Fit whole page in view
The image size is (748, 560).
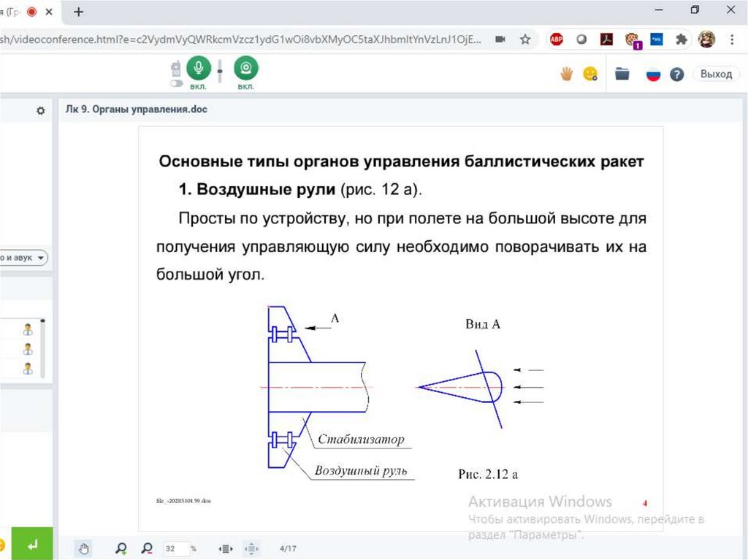click(251, 548)
